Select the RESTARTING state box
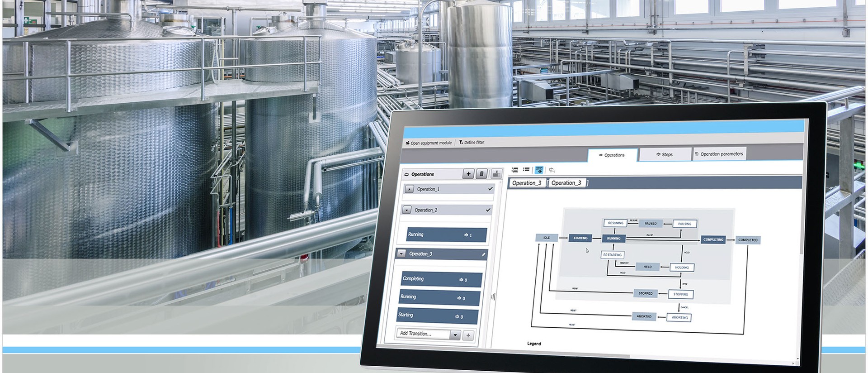The image size is (868, 373). pos(613,255)
